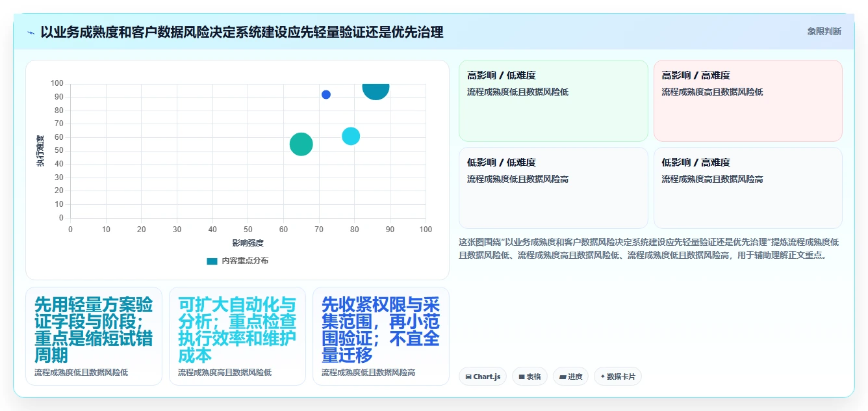Click the 100 tick on the y-axis
Screen dimensions: 868x411
[57, 83]
